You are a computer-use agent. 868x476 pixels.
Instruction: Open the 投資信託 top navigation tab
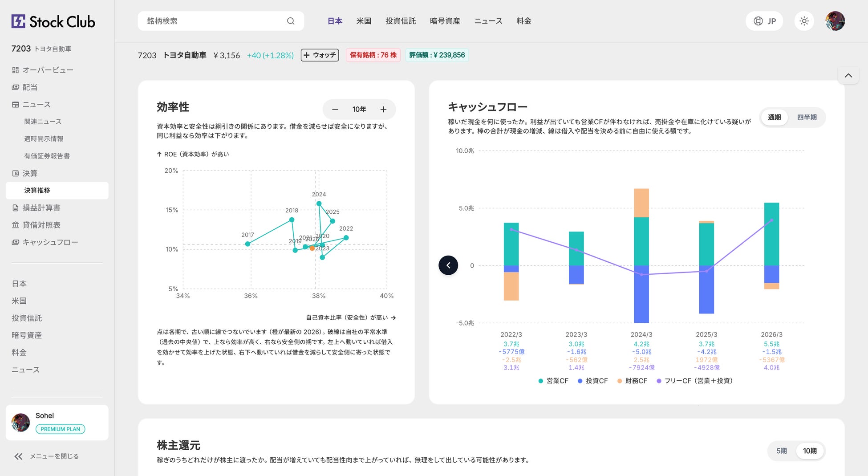pyautogui.click(x=401, y=21)
